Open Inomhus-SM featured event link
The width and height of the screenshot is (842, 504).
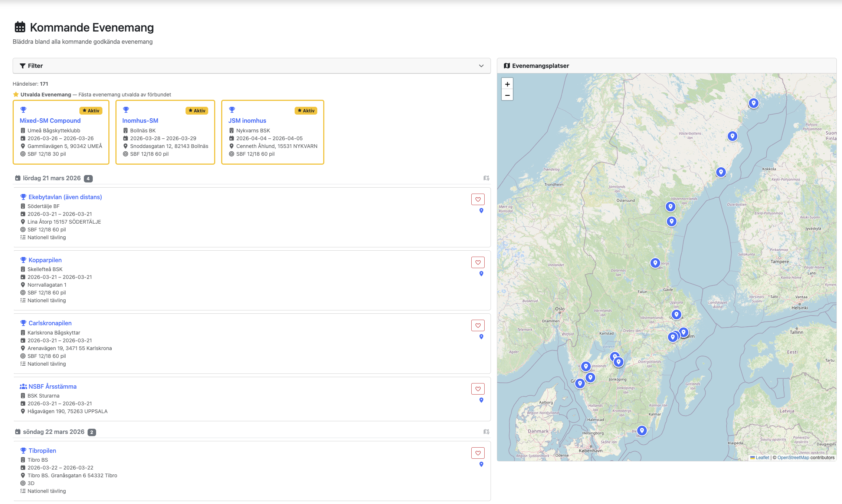[x=140, y=121]
